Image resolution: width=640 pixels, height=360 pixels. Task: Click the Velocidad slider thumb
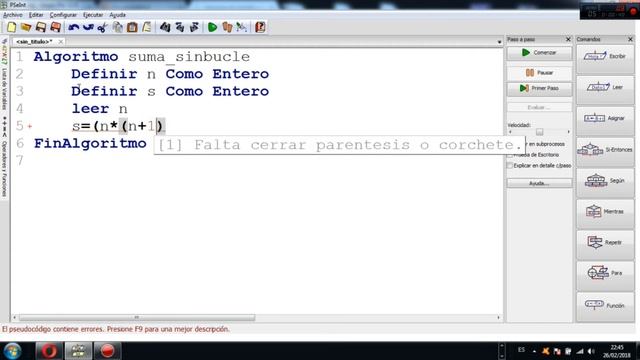coord(539,132)
